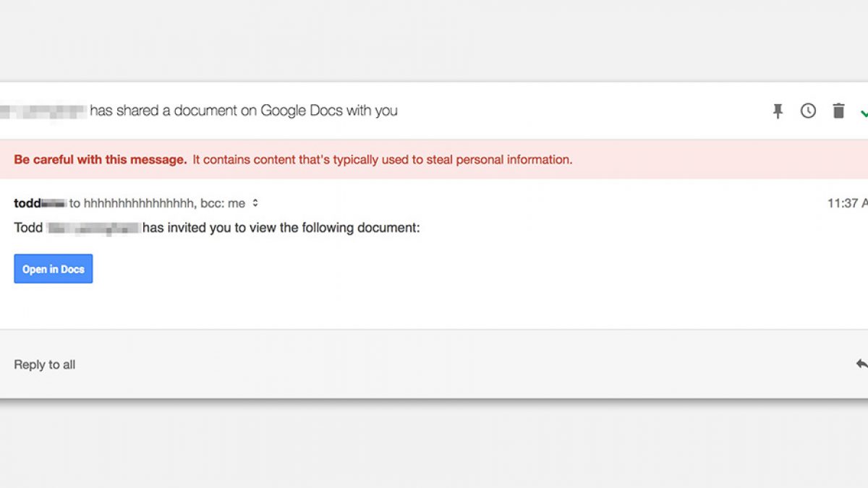Click 'Reply to all' in the footer

tap(44, 364)
